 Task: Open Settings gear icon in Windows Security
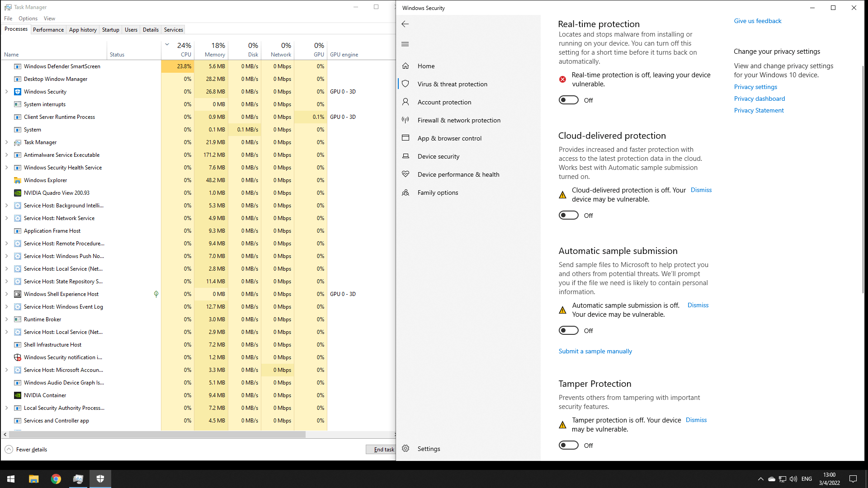click(x=406, y=449)
